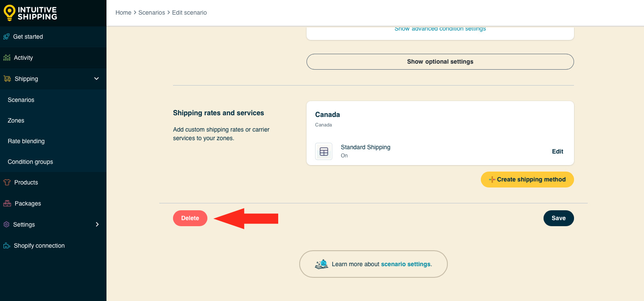Open Scenarios in the sidebar
Screen dimensions: 644x301
(x=21, y=100)
